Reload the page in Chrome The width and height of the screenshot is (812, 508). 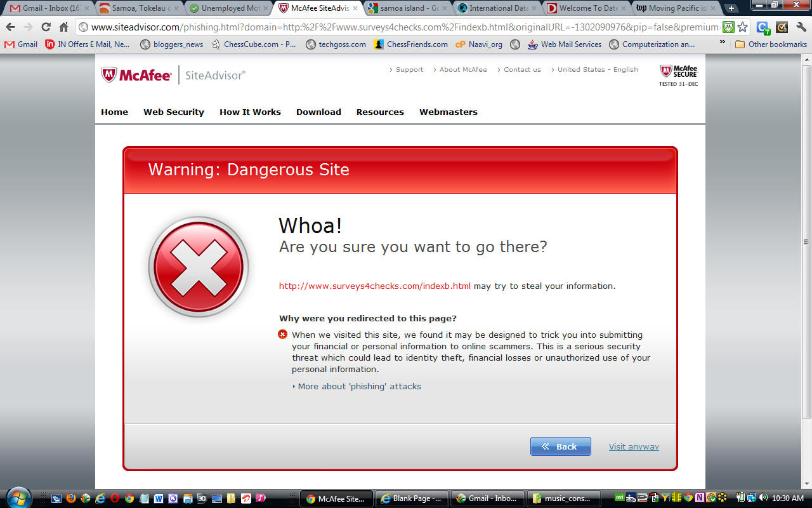click(x=46, y=27)
